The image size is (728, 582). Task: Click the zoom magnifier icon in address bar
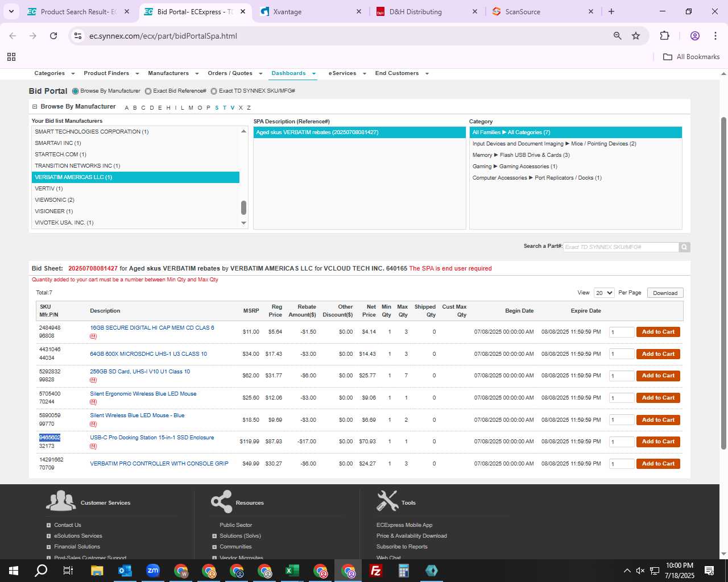tap(617, 36)
